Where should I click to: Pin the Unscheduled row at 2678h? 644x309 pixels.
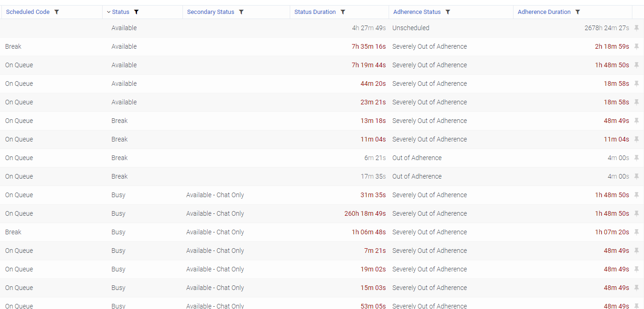(637, 28)
